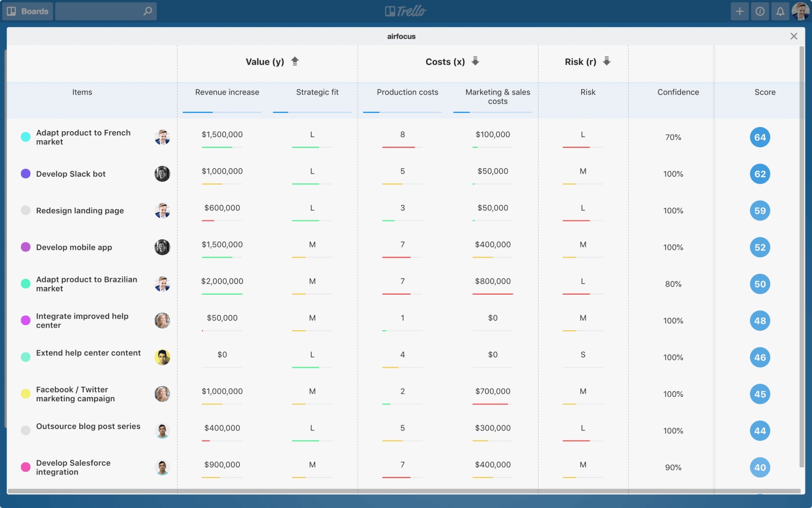Viewport: 812px width, 508px height.
Task: Toggle Costs (x) sort arrow
Action: point(476,61)
